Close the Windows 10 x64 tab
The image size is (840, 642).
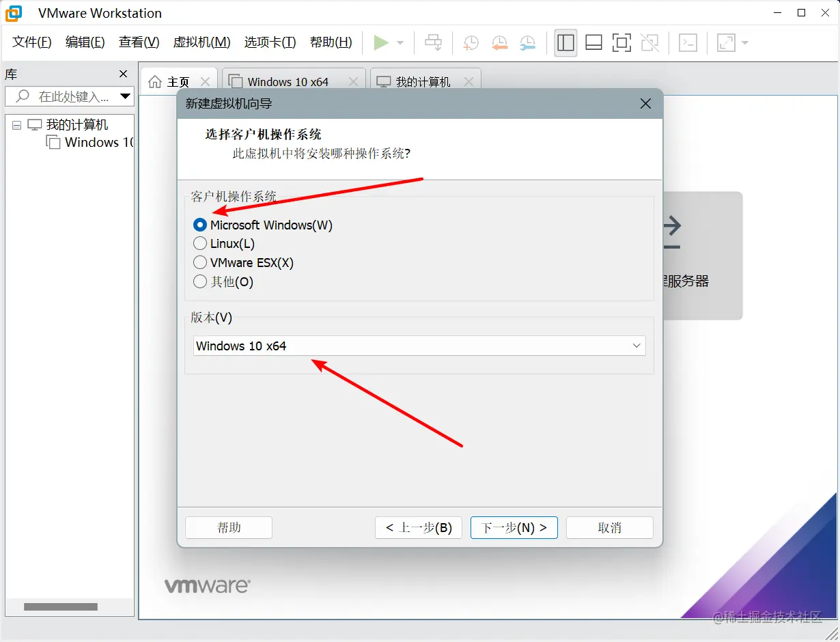[353, 81]
